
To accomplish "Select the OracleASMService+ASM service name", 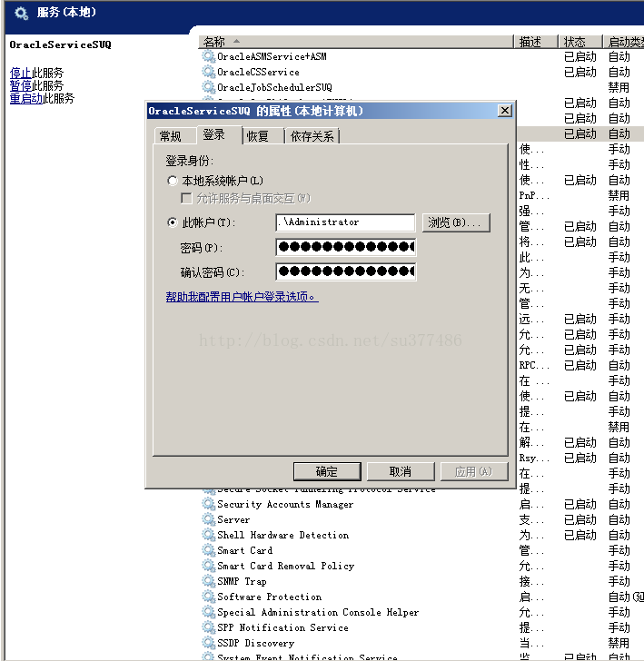I will click(x=272, y=56).
